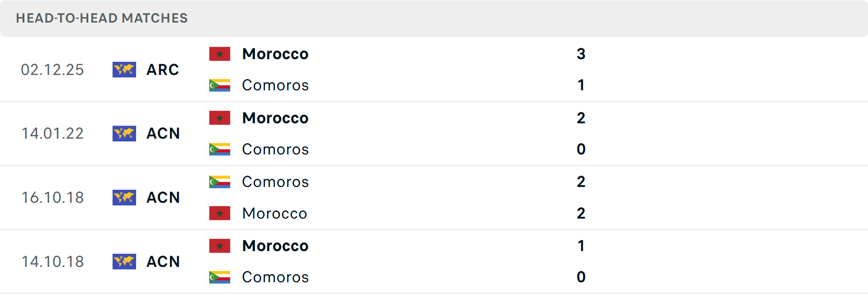Open Morocco team in the 02.12.25 match
This screenshot has height=294, width=868.
point(275,54)
